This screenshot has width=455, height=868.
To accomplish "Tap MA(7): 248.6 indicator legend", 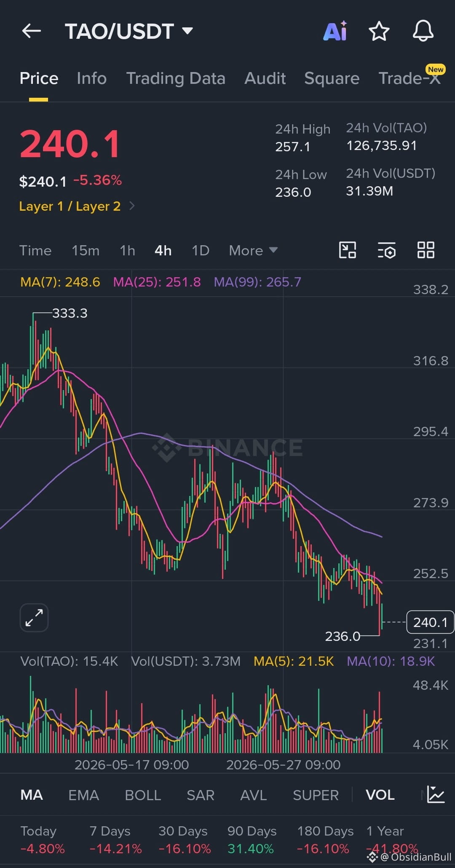I will (x=60, y=282).
